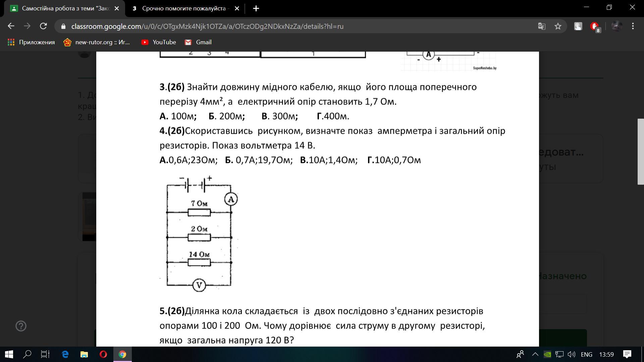Bookmark this page with star icon

(558, 26)
